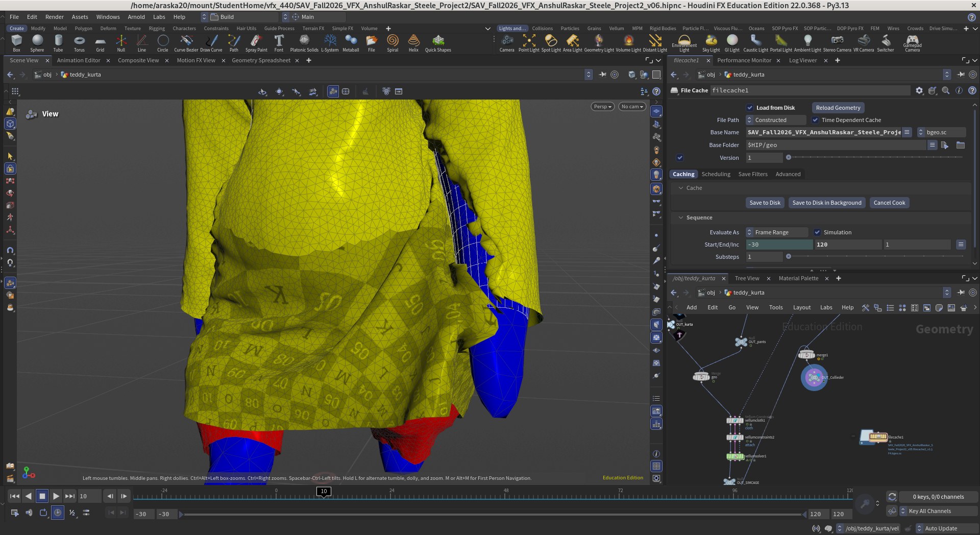This screenshot has height=535, width=980.
Task: Open the No cam camera dropdown
Action: (x=632, y=107)
